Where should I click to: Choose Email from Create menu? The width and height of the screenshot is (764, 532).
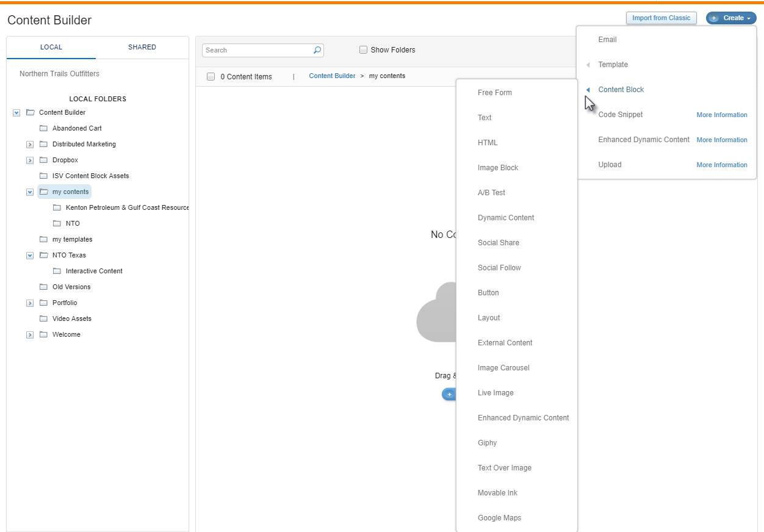coord(607,40)
